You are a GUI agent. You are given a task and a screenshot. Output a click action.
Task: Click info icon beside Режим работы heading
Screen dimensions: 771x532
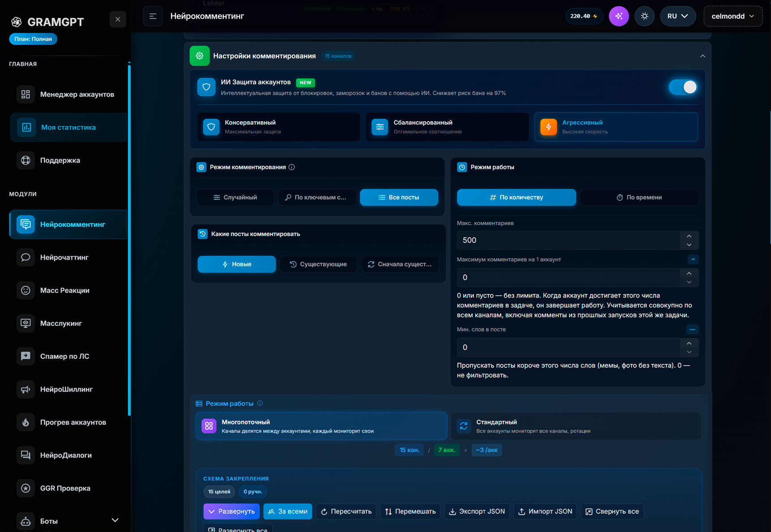(x=260, y=404)
